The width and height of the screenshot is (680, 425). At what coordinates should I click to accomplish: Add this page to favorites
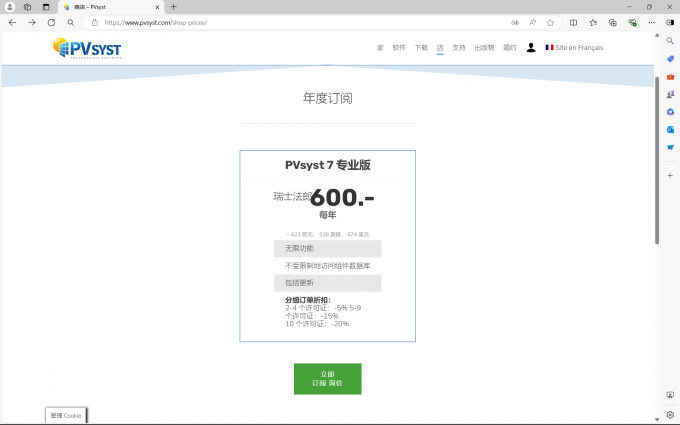point(550,23)
